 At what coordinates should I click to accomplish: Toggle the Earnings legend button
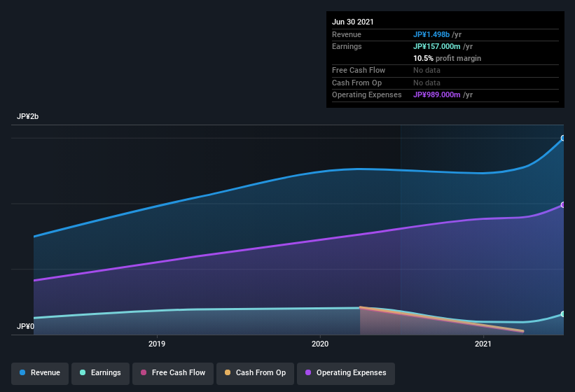coord(100,373)
